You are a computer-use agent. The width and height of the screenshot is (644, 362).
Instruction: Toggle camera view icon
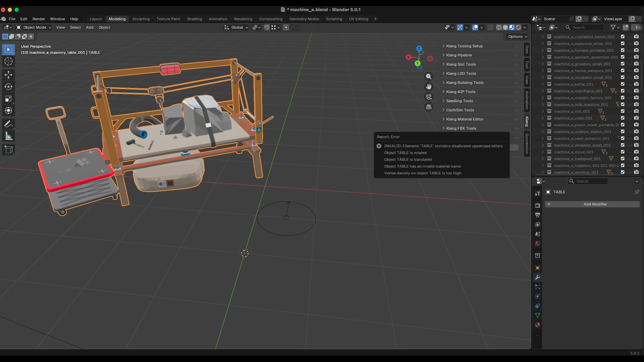(x=429, y=97)
